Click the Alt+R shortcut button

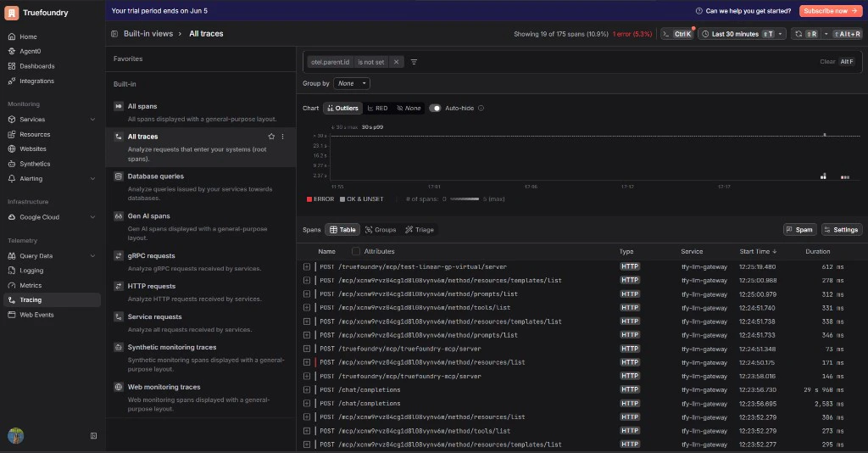point(847,34)
